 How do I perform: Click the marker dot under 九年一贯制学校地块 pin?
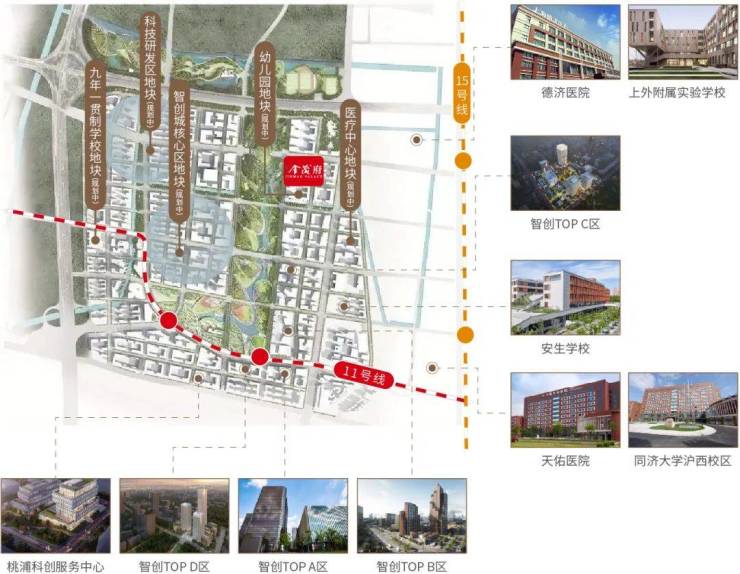(x=95, y=240)
